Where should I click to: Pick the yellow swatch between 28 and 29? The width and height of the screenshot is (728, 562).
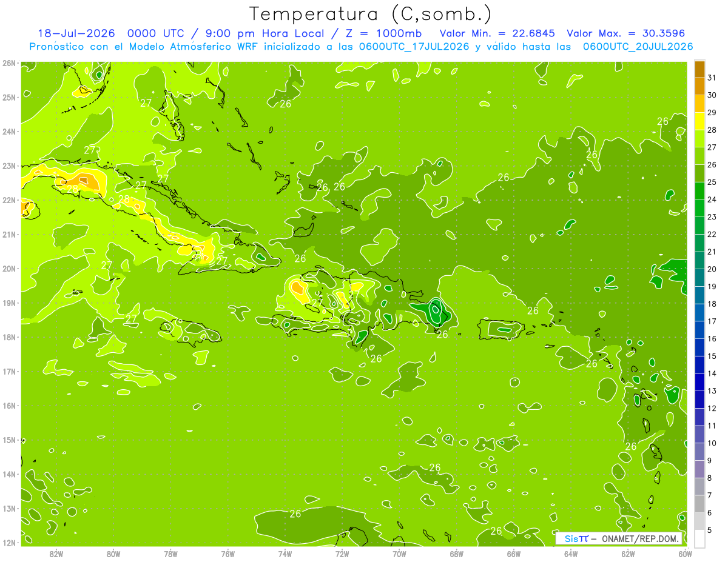pyautogui.click(x=699, y=121)
